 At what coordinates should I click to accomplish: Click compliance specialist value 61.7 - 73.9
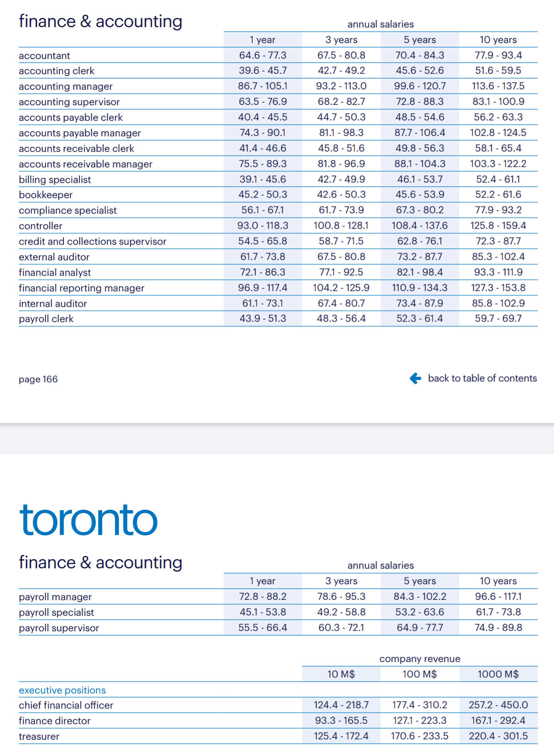coord(341,210)
